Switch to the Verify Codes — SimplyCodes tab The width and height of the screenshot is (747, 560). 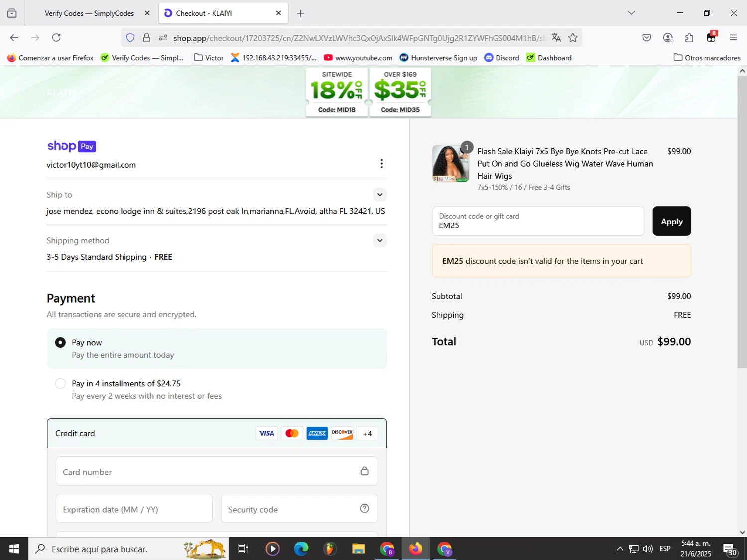pos(90,13)
